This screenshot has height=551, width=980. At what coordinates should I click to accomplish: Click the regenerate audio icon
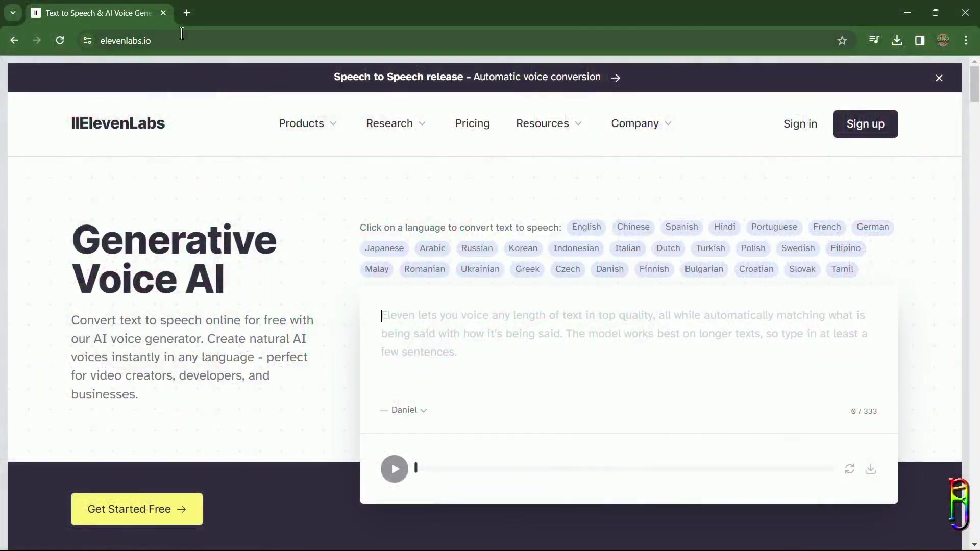click(849, 469)
